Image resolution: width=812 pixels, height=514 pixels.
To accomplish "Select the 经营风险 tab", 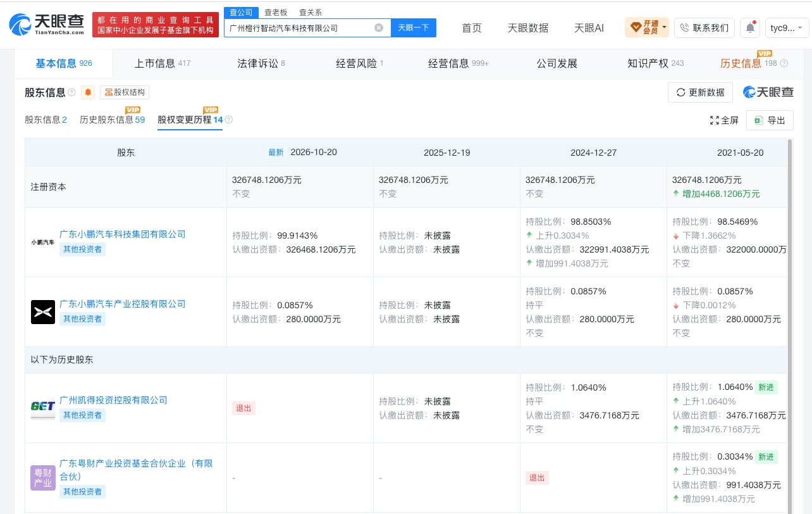I will pyautogui.click(x=360, y=63).
